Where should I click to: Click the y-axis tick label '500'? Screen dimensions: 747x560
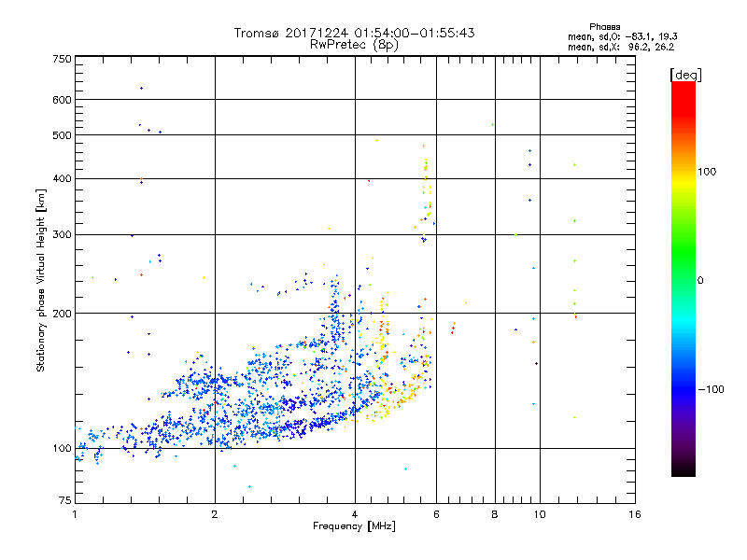pos(62,135)
